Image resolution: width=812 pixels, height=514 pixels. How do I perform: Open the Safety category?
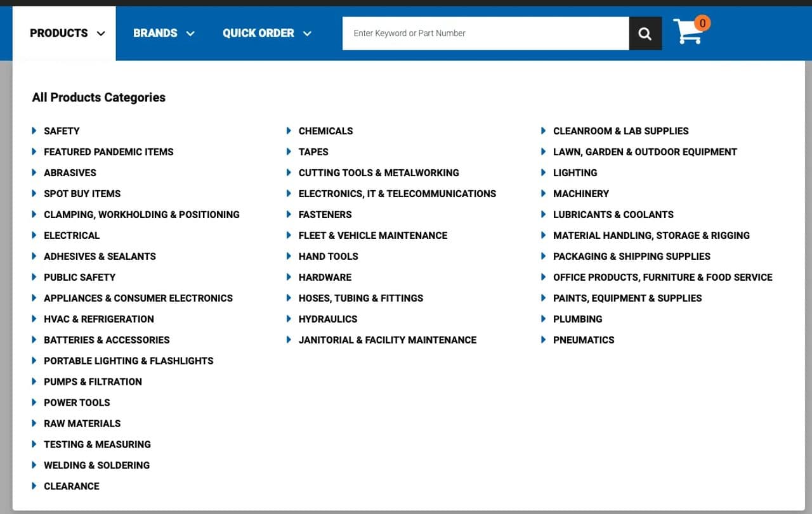62,131
